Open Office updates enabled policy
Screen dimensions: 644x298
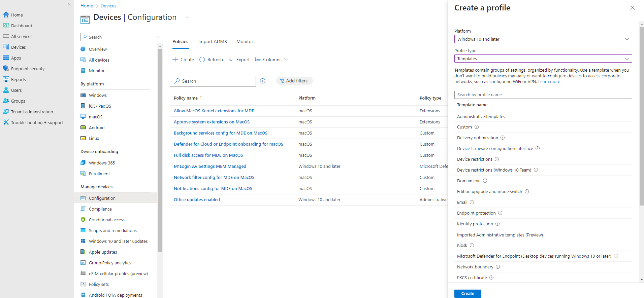[x=197, y=199]
